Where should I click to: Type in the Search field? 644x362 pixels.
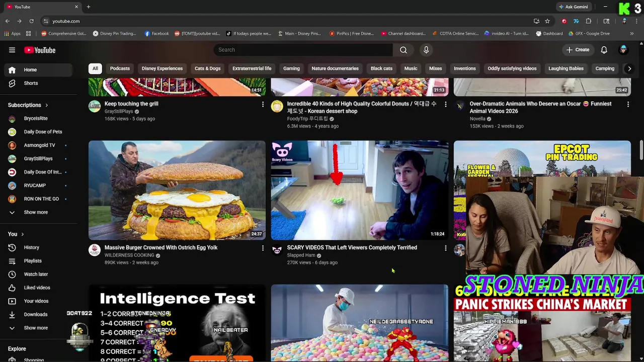tap(303, 50)
